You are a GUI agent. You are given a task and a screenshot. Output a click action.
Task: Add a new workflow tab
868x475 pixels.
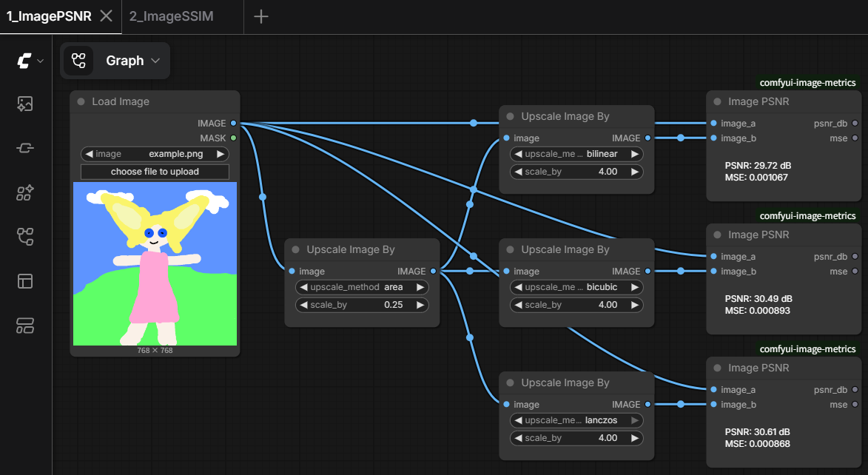260,16
